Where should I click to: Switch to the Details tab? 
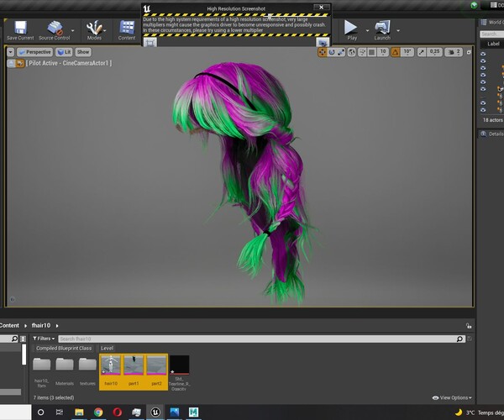pos(492,134)
